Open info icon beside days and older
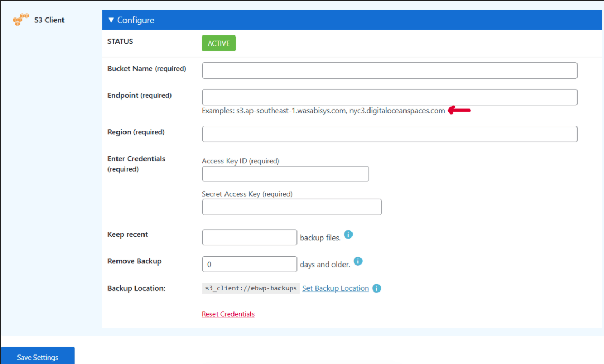 pyautogui.click(x=358, y=261)
